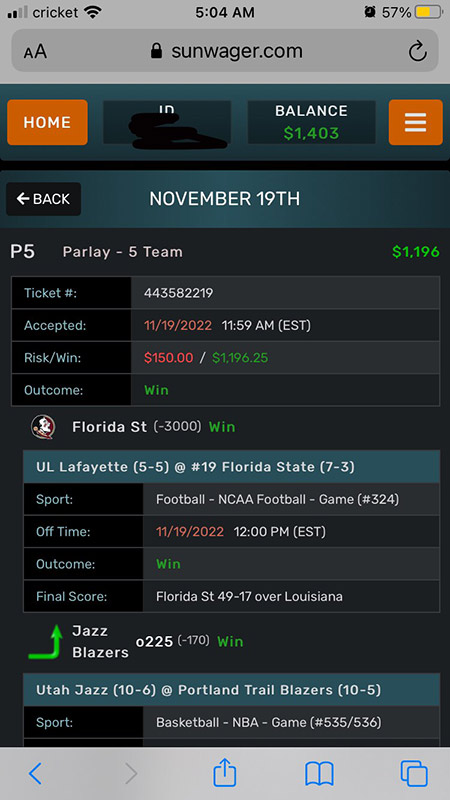
Task: Click the orange HOME button
Action: tap(47, 122)
